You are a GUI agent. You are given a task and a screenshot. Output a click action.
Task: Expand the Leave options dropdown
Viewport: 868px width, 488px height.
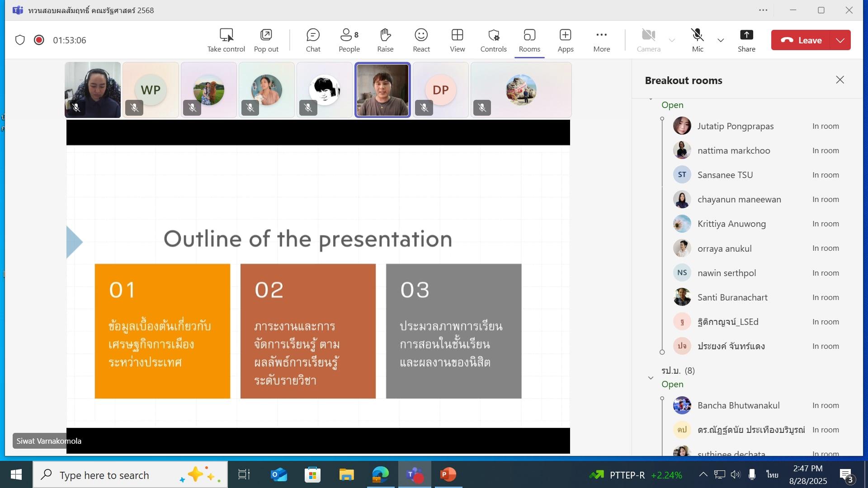[x=840, y=40]
